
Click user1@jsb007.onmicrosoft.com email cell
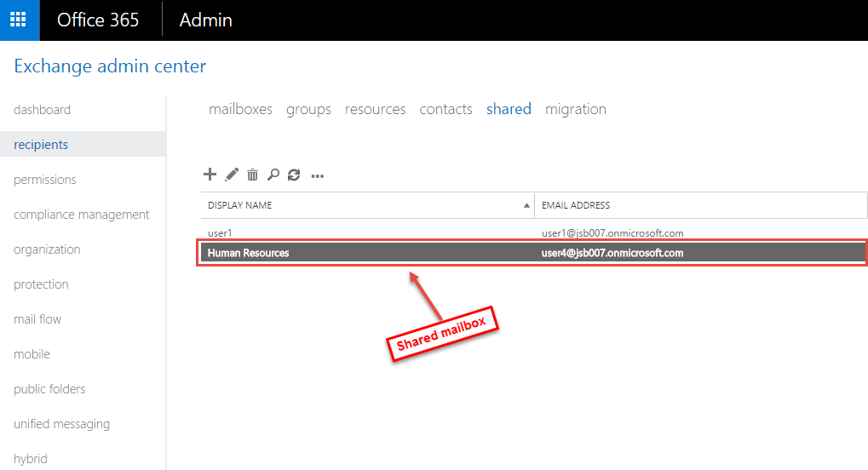click(612, 233)
